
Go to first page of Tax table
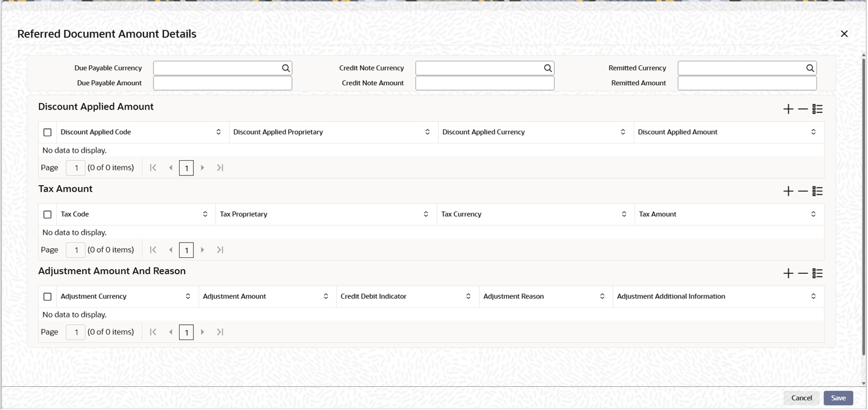(x=153, y=250)
